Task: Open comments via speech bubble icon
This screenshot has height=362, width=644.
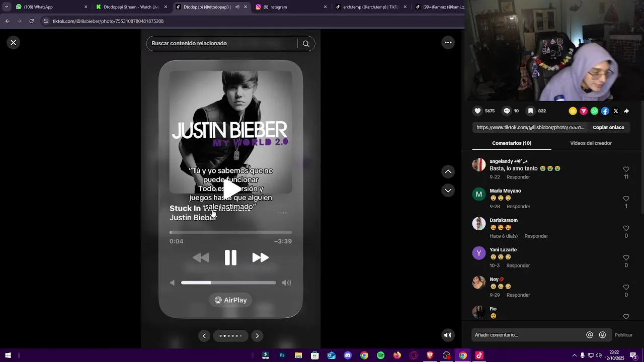Action: click(507, 111)
